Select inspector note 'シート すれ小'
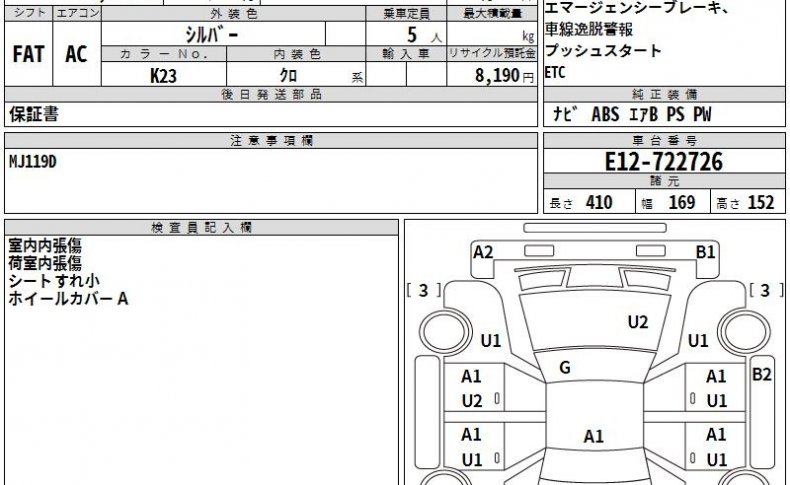The width and height of the screenshot is (790, 485). [54, 281]
